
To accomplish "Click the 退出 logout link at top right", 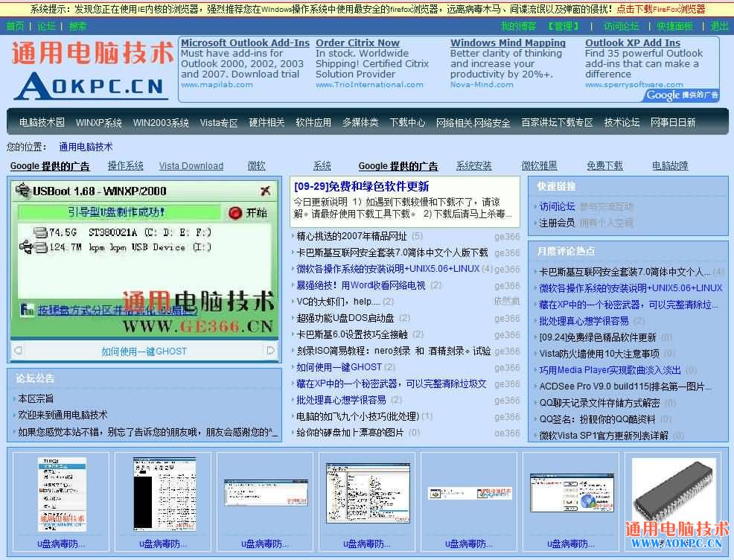I will (719, 26).
